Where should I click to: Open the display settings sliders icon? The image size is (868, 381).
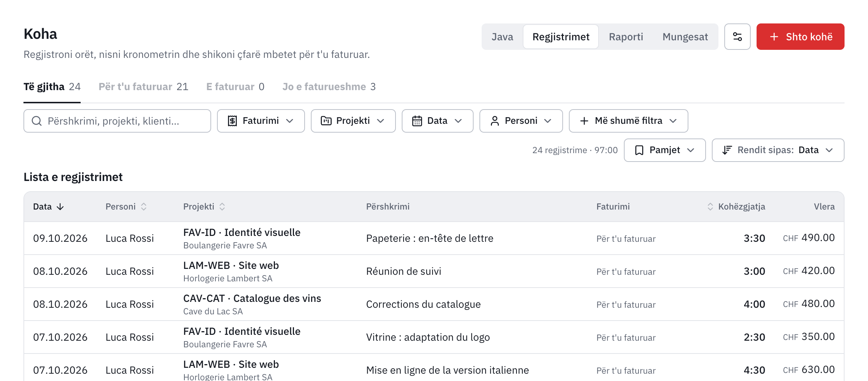(x=737, y=37)
